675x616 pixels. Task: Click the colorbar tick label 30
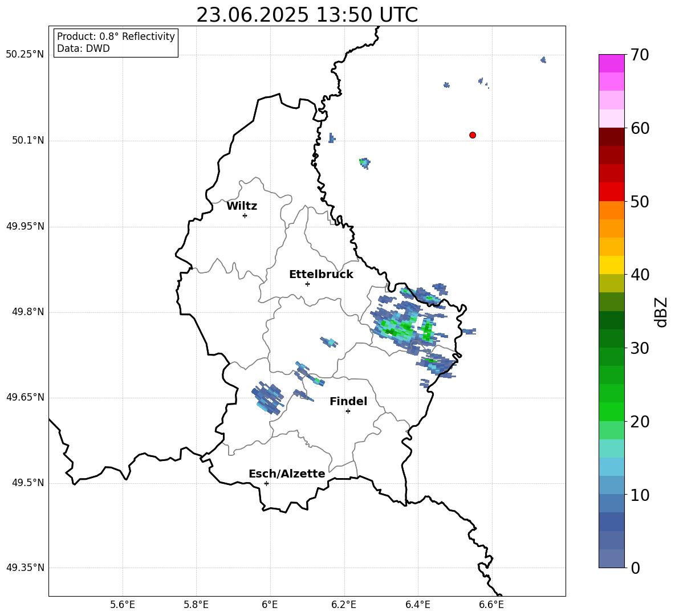640,348
